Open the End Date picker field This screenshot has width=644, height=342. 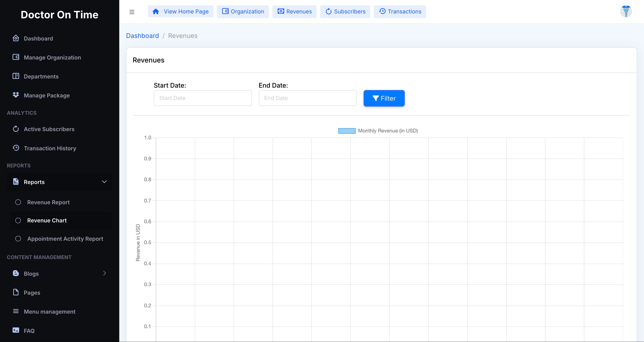click(307, 98)
